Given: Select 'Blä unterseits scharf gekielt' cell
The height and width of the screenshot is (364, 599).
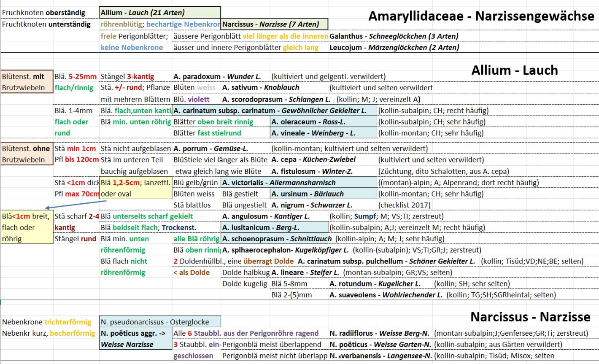Looking at the screenshot, I should tap(146, 216).
